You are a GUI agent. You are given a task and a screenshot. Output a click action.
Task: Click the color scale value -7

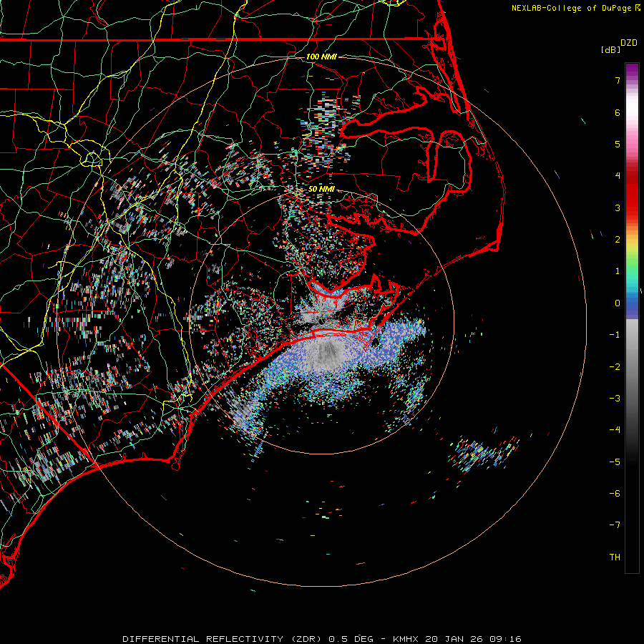tap(615, 525)
